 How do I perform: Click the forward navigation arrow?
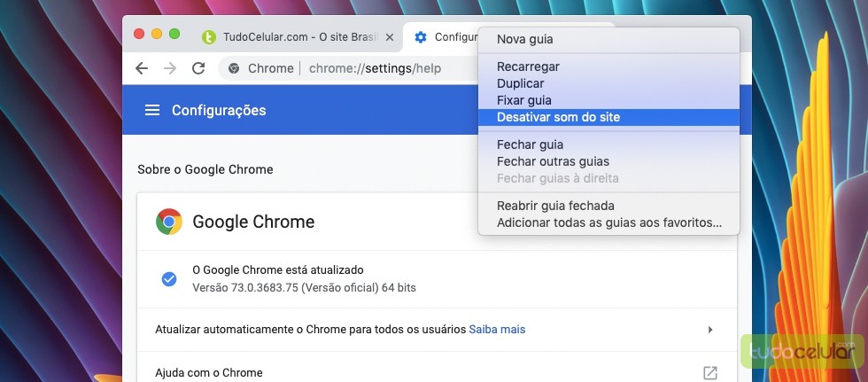click(x=170, y=68)
